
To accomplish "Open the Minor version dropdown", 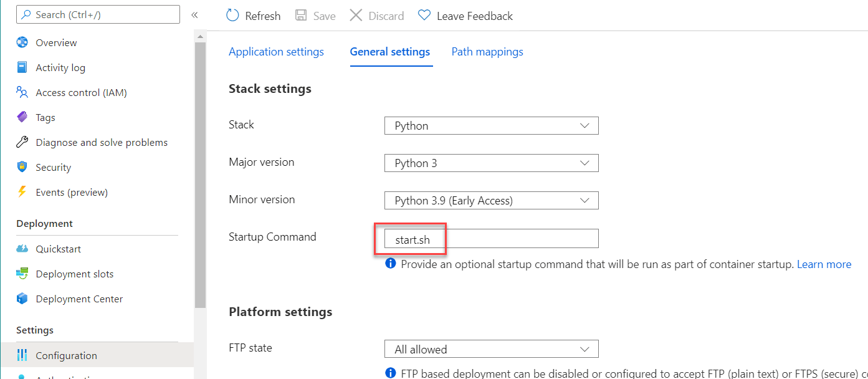I will 491,200.
